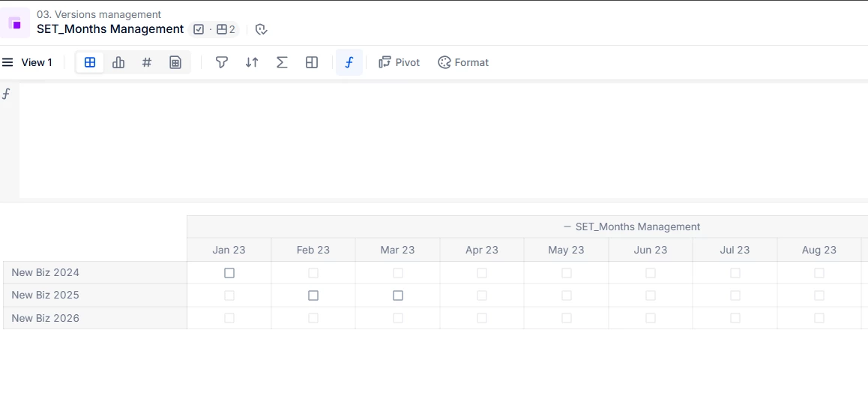The image size is (868, 396).
Task: Click the 03. Versions management breadcrumb
Action: point(99,14)
